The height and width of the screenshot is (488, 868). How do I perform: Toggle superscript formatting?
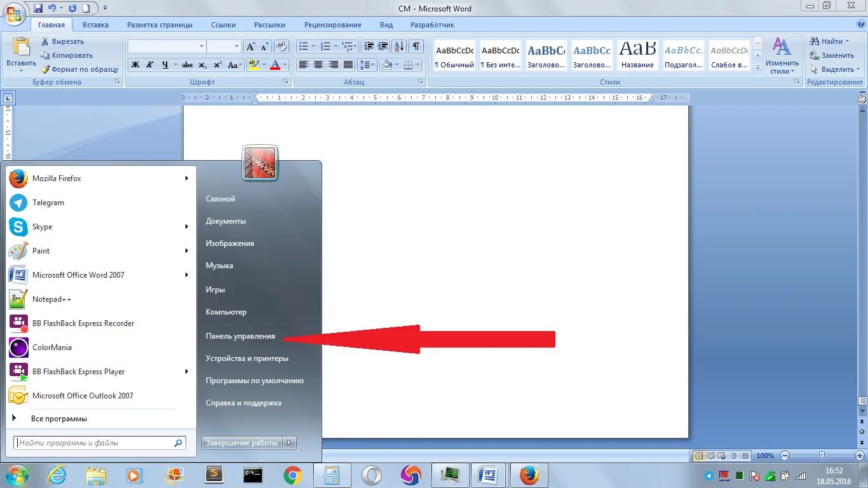(x=217, y=65)
